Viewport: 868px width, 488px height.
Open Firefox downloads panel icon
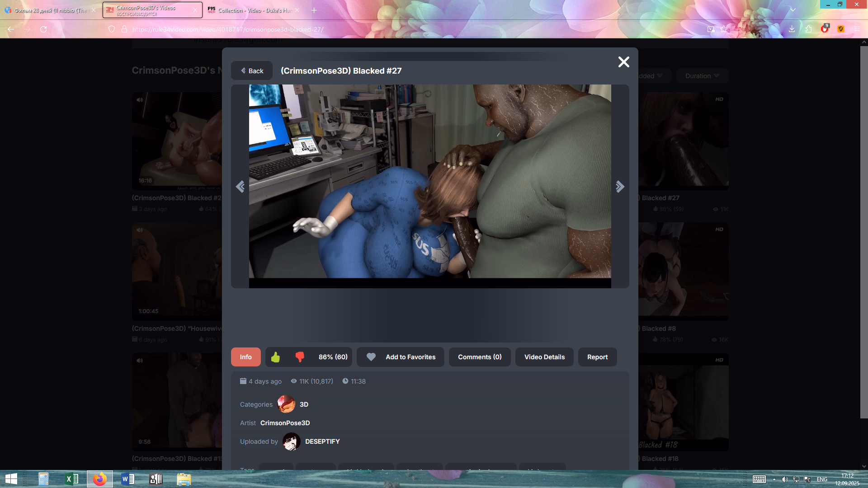click(x=792, y=29)
